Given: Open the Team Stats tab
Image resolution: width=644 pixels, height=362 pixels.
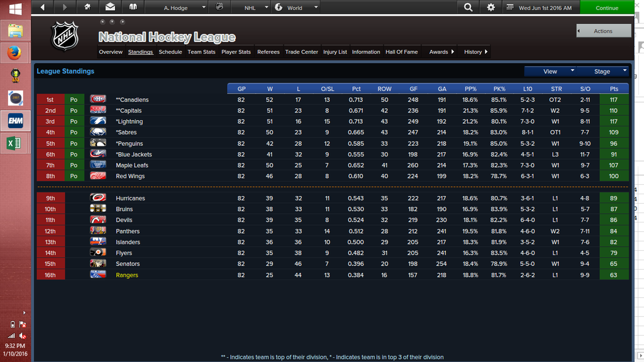Looking at the screenshot, I should pos(201,52).
